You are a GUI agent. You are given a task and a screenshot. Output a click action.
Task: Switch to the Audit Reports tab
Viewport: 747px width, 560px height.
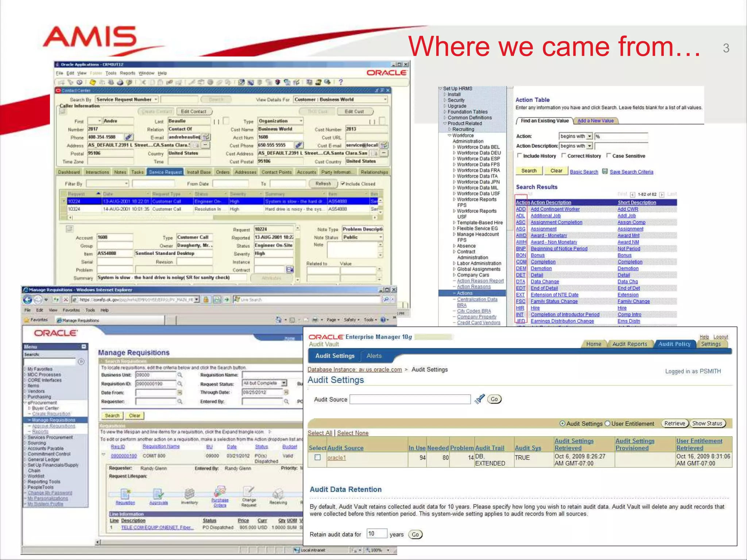coord(630,344)
